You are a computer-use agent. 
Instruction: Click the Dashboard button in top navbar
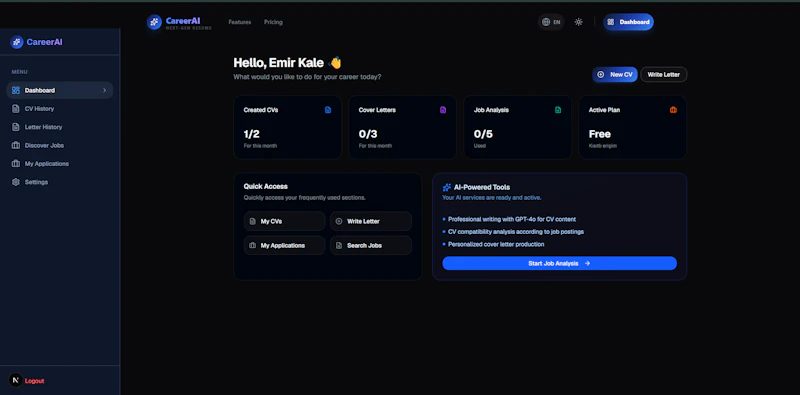[x=628, y=22]
